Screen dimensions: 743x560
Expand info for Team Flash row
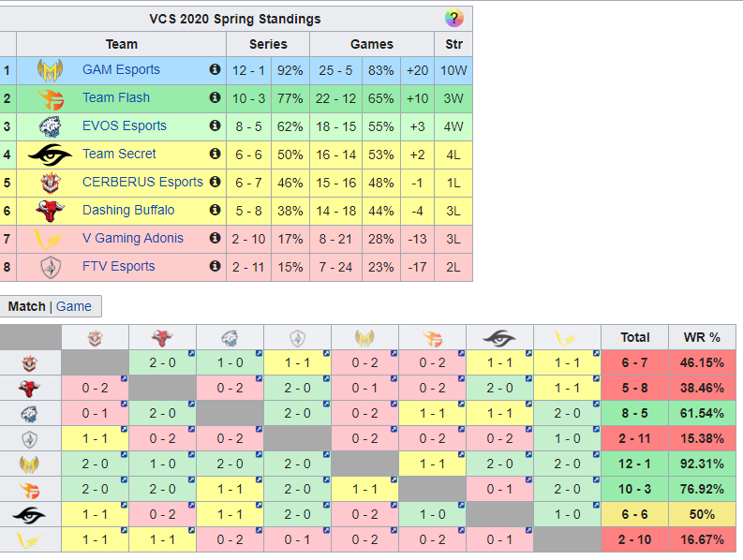tap(215, 97)
